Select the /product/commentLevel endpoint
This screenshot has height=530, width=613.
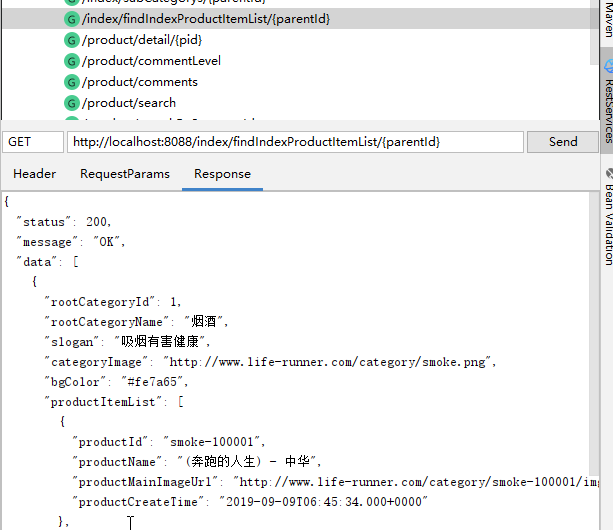(x=151, y=61)
